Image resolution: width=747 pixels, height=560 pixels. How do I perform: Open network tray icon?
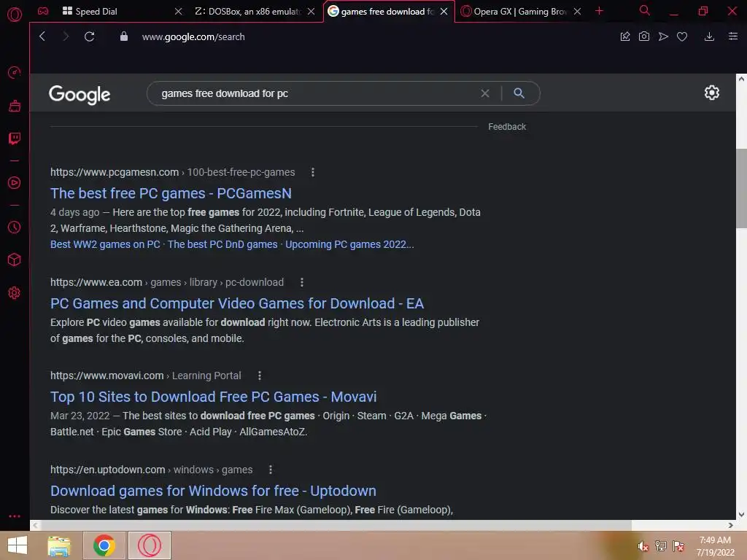661,546
